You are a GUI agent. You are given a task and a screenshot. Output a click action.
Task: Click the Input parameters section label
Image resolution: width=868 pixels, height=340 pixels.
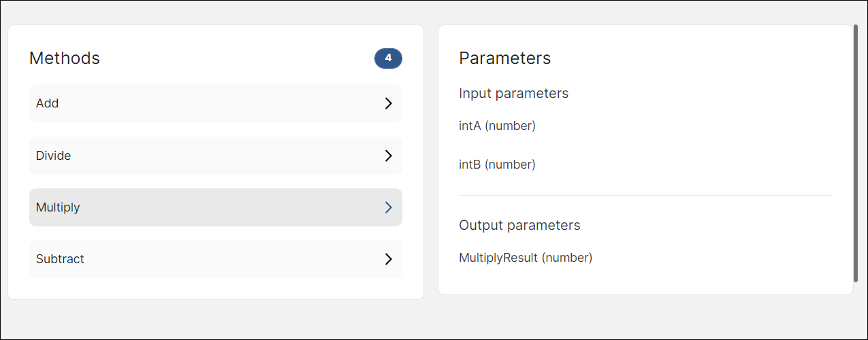tap(513, 93)
